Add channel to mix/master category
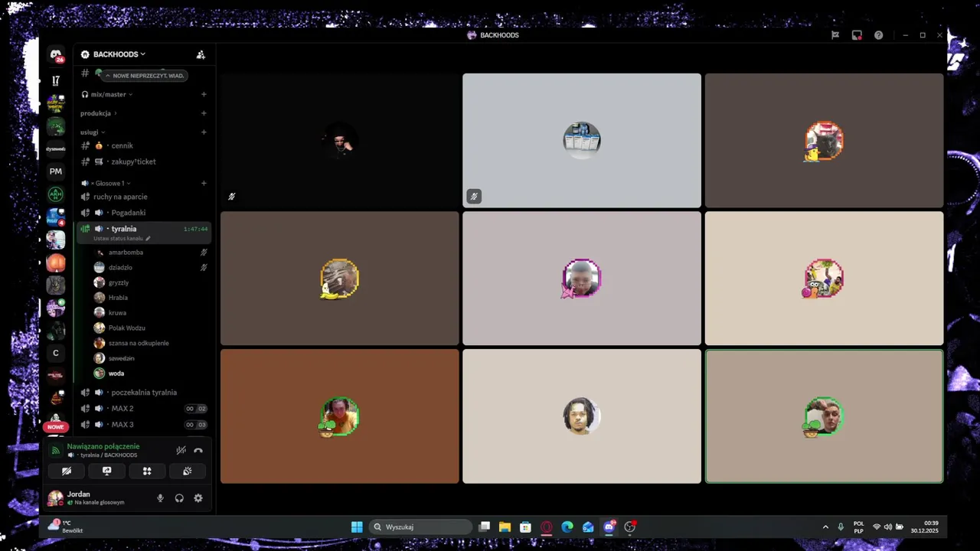This screenshot has width=980, height=551. (204, 94)
